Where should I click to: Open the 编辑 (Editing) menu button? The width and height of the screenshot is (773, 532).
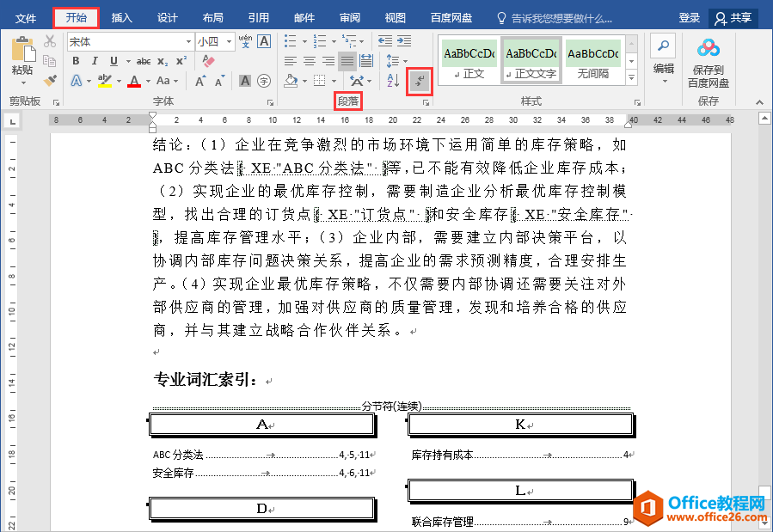pyautogui.click(x=664, y=60)
